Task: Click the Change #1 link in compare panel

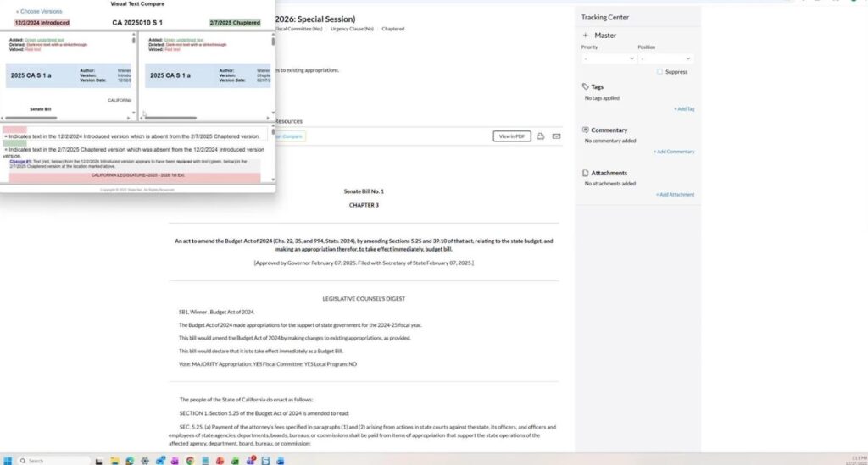Action: click(x=20, y=161)
